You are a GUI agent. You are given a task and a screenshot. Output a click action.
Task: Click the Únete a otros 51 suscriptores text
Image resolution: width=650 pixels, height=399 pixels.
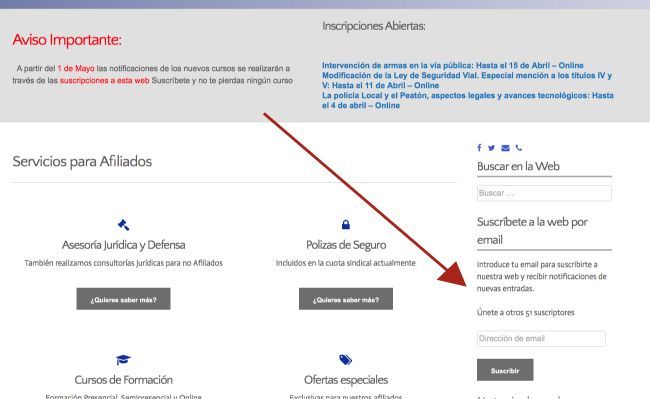(x=526, y=312)
